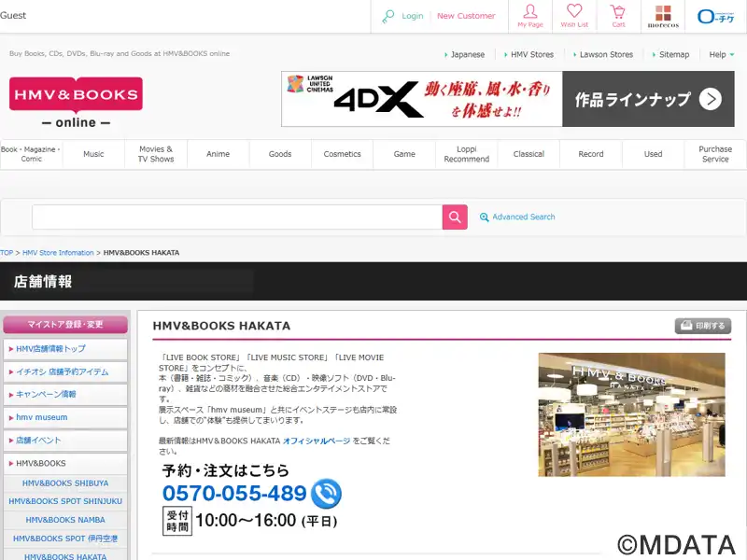Click the HMV&BOOKS online logo

pyautogui.click(x=76, y=103)
